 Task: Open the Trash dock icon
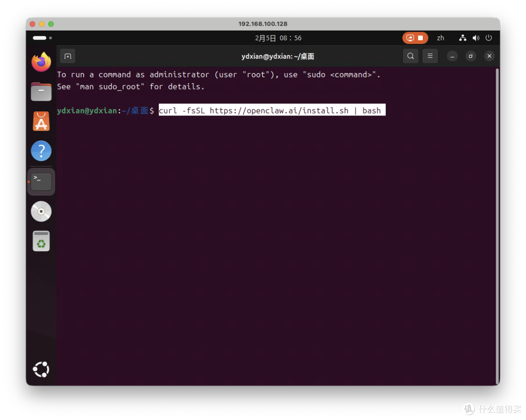point(41,241)
